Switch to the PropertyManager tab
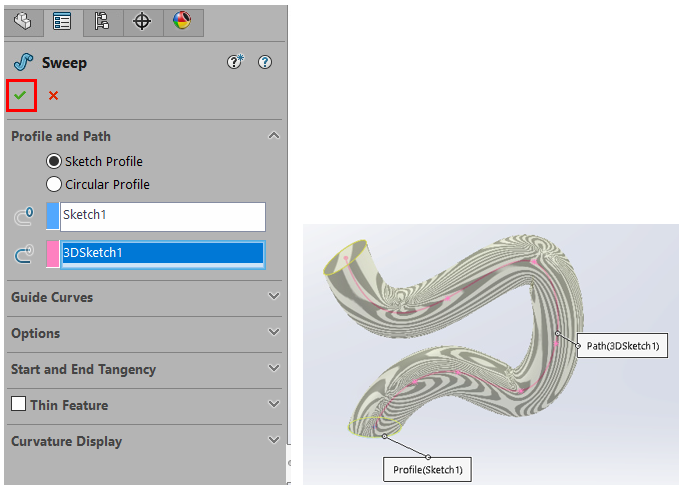 pyautogui.click(x=62, y=21)
